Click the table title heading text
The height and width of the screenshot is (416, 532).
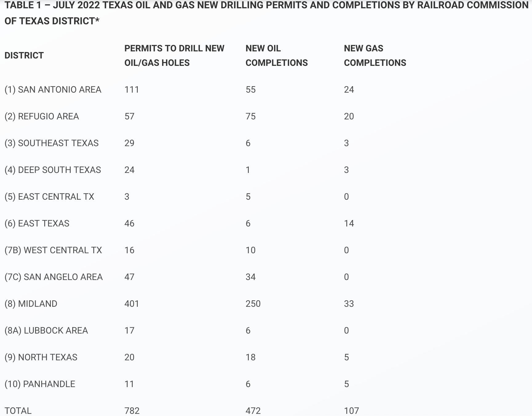[x=266, y=13]
